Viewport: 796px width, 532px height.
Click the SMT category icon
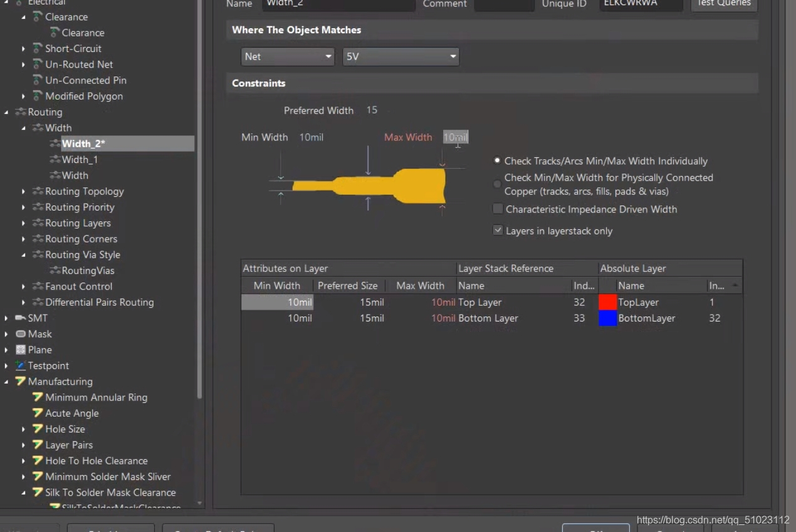point(21,318)
